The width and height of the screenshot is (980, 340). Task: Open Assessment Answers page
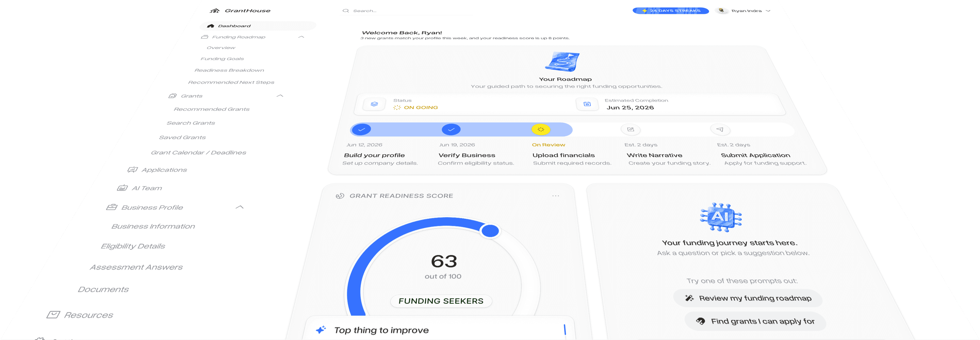tap(136, 267)
